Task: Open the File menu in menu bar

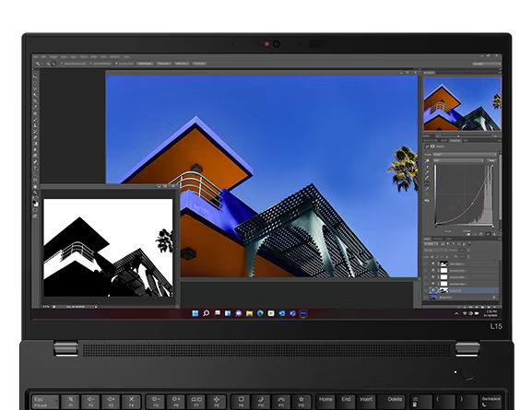Action: pos(35,57)
